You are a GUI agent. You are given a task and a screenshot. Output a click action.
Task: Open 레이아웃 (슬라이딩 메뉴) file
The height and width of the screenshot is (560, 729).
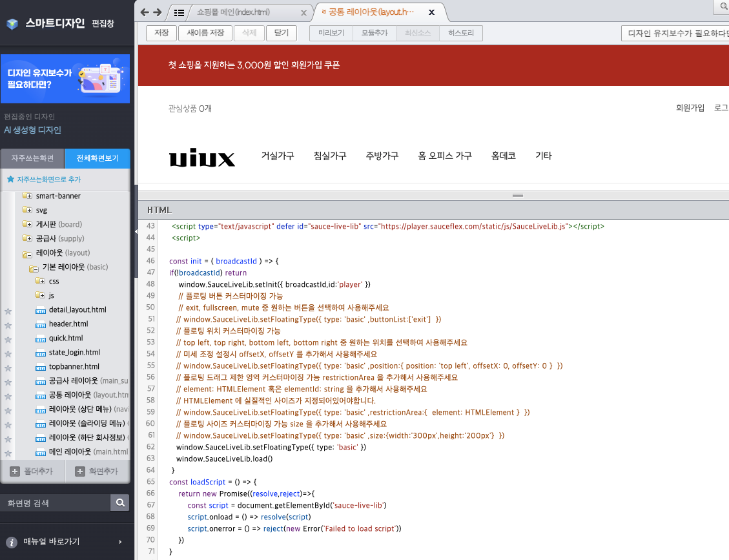point(88,423)
